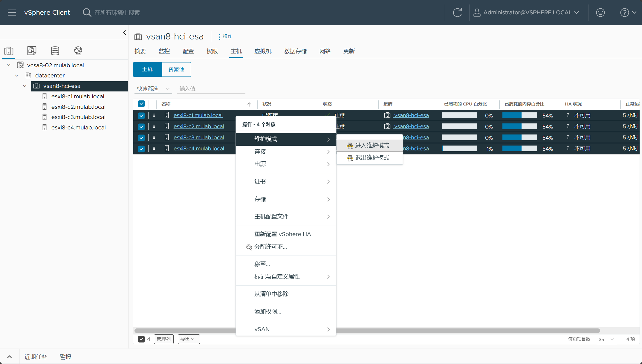This screenshot has width=642, height=364.
Task: Switch to the 监控 monitor tab
Action: (164, 51)
